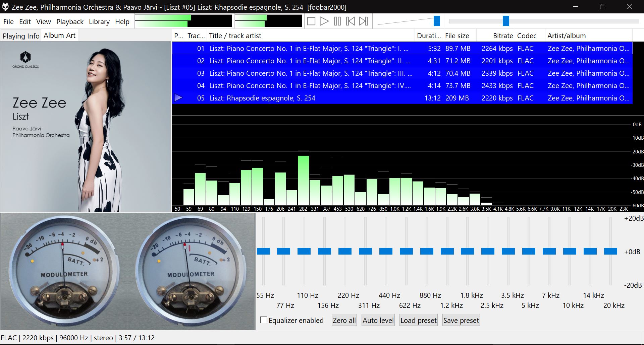
Task: Select track 05 Rhapsodie espagnole, S. 254
Action: coord(402,98)
